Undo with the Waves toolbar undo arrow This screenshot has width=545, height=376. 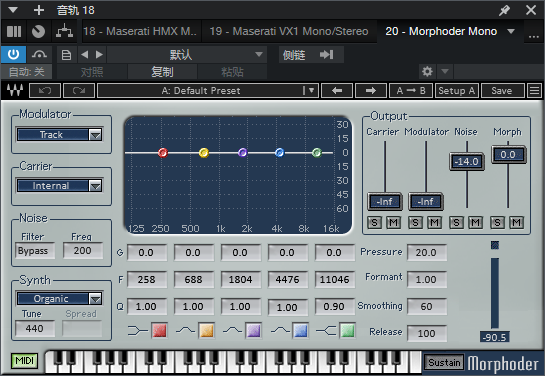pos(45,91)
